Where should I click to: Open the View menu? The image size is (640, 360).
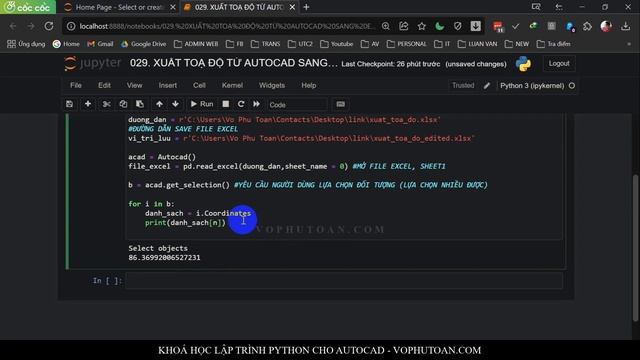(x=134, y=85)
